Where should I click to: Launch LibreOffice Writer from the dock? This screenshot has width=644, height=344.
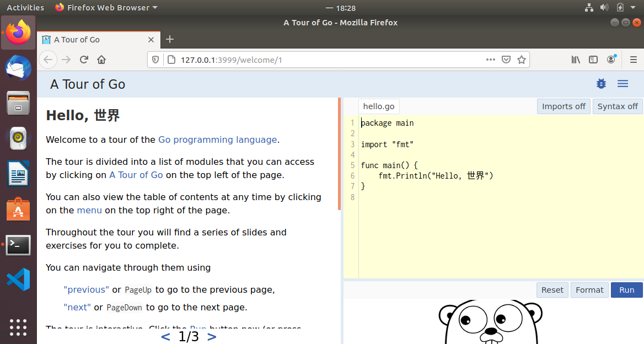18,173
